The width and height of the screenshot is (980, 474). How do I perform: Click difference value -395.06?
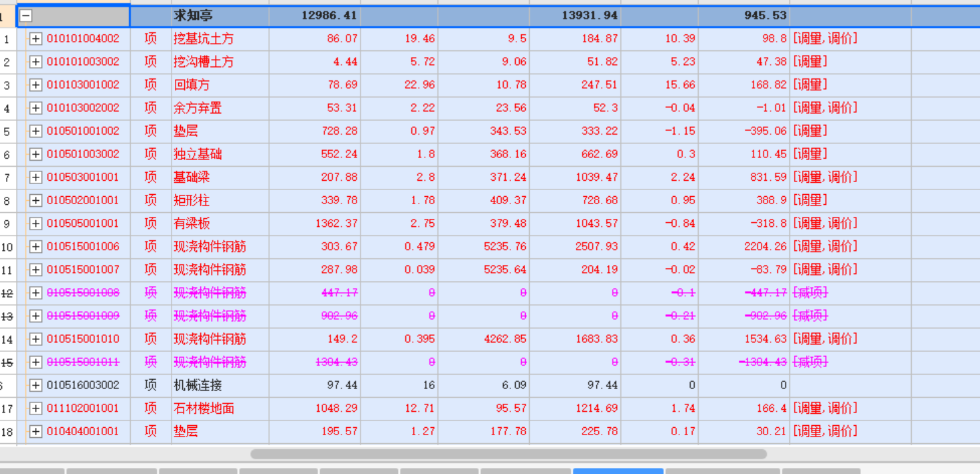(766, 131)
